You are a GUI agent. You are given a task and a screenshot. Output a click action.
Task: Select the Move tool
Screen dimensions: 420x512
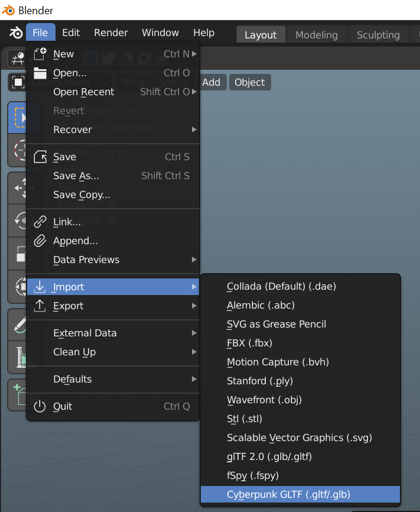pyautogui.click(x=18, y=188)
